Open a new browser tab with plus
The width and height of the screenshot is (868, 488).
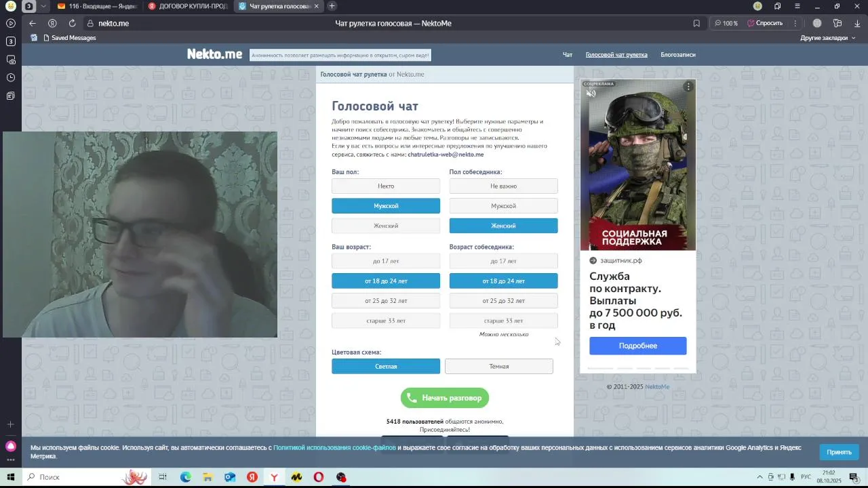click(x=332, y=6)
